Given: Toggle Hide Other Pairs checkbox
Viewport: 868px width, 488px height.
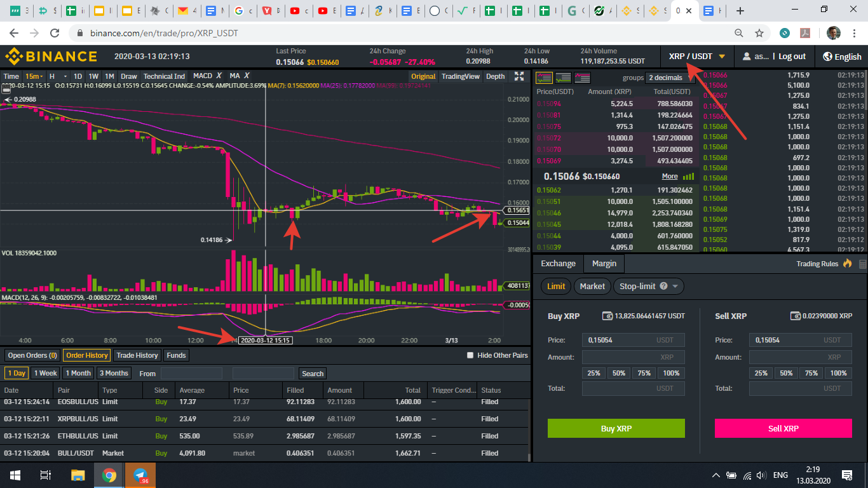Looking at the screenshot, I should (x=470, y=355).
